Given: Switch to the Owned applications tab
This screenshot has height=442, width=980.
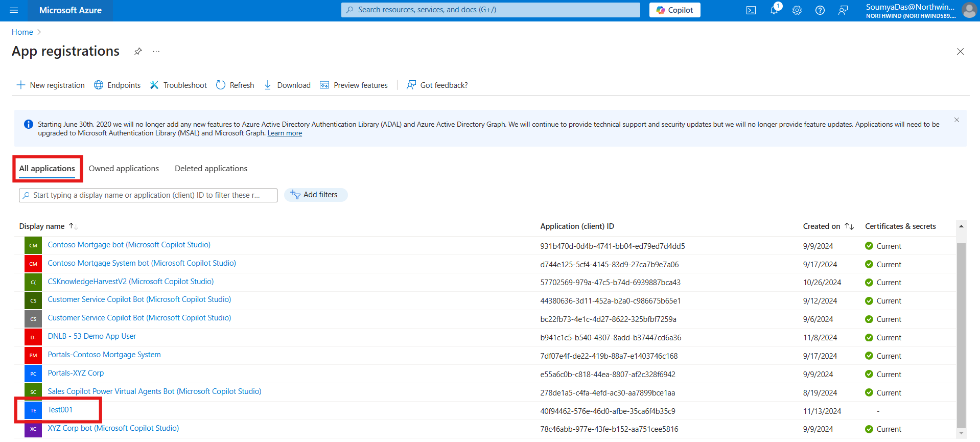Looking at the screenshot, I should [124, 169].
